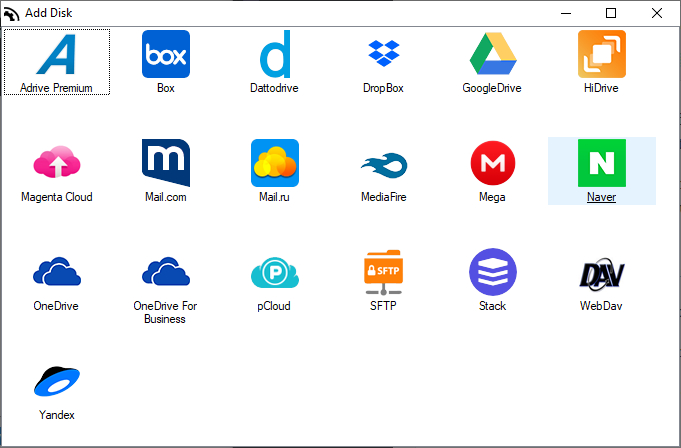This screenshot has width=681, height=448.
Task: Choose OneDrive For Business icon
Action: click(166, 272)
